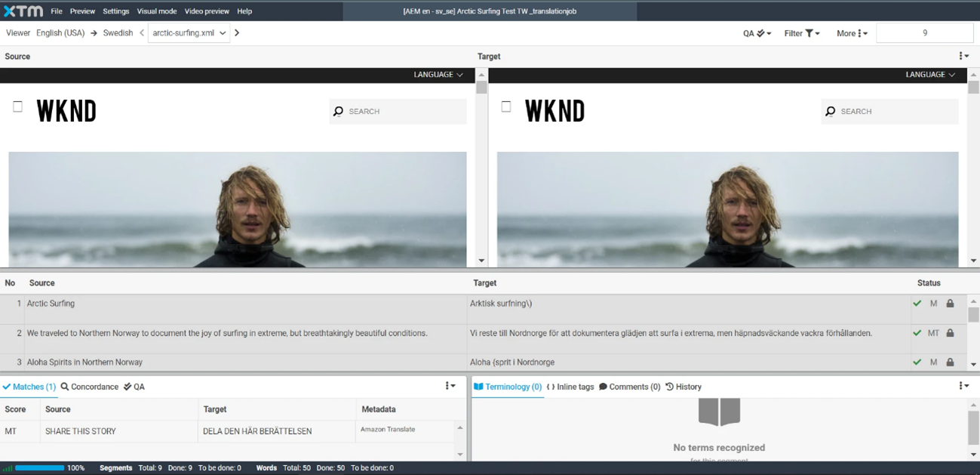The image size is (980, 475).
Task: Expand the Filter dropdown
Action: point(801,33)
